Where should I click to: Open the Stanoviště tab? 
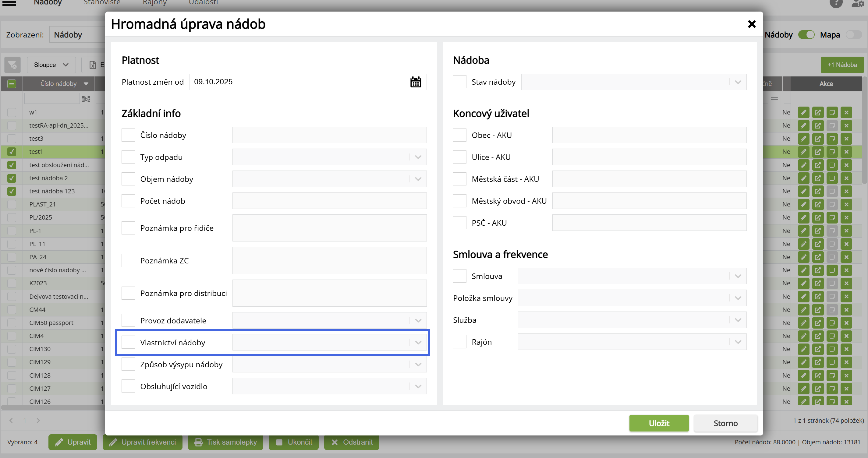click(102, 3)
